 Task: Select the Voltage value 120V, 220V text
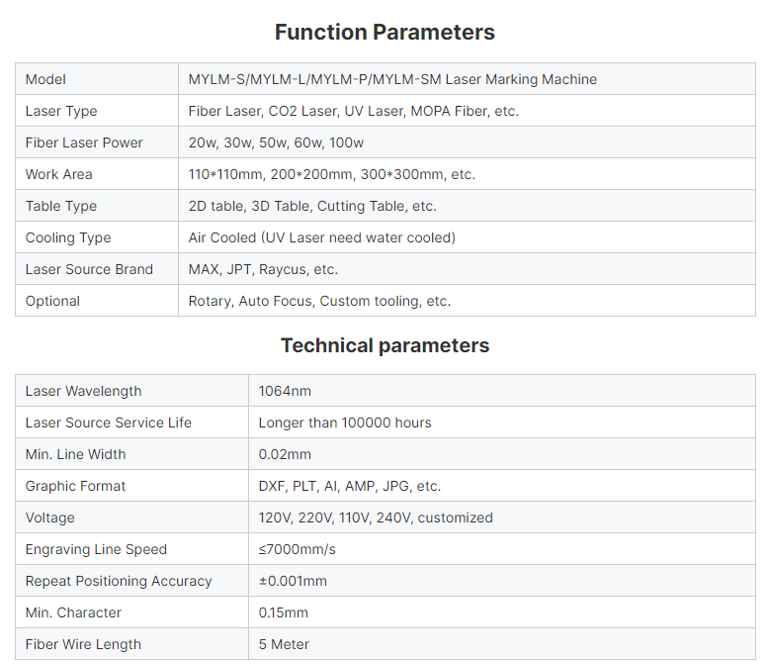pyautogui.click(x=376, y=518)
